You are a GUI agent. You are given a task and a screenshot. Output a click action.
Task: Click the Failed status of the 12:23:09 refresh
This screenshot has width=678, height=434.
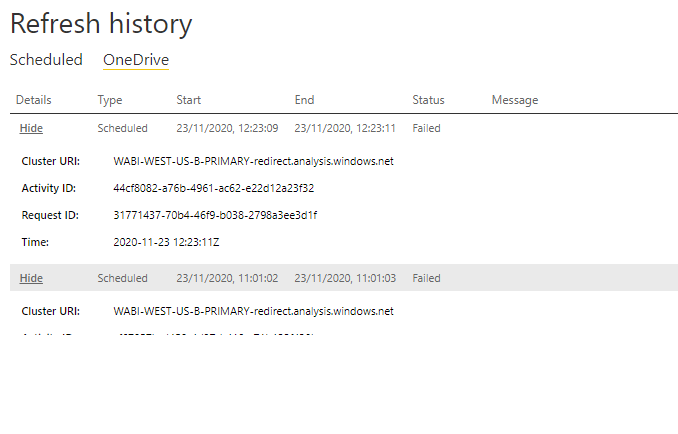[x=426, y=128]
